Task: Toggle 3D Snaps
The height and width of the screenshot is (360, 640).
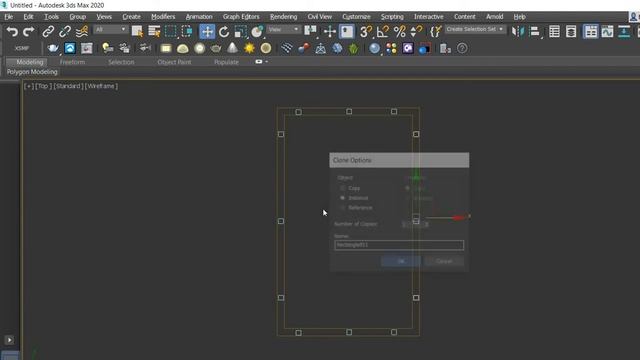Action: (366, 31)
